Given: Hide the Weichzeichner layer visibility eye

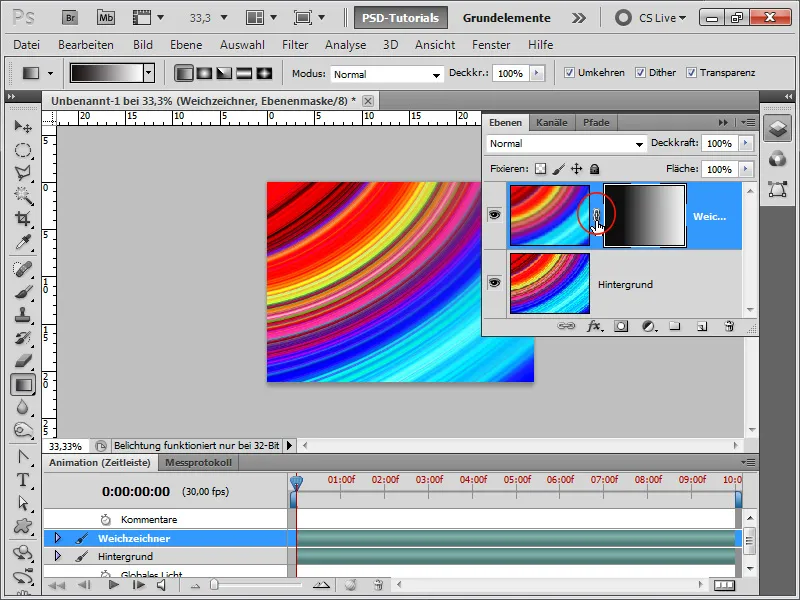Looking at the screenshot, I should coord(494,214).
